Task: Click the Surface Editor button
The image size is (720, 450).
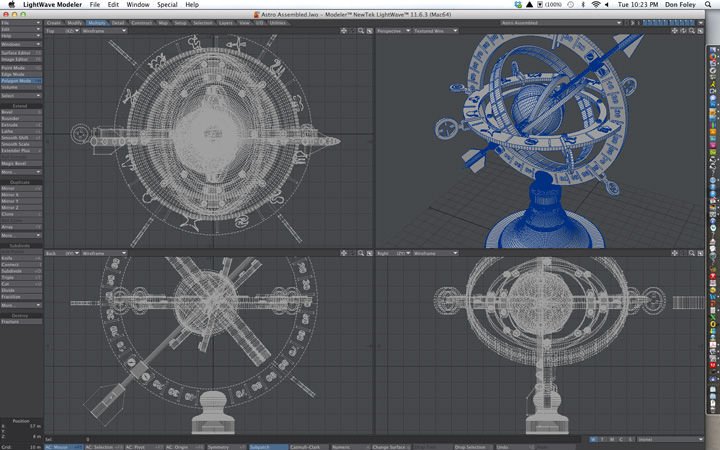Action: click(21, 52)
